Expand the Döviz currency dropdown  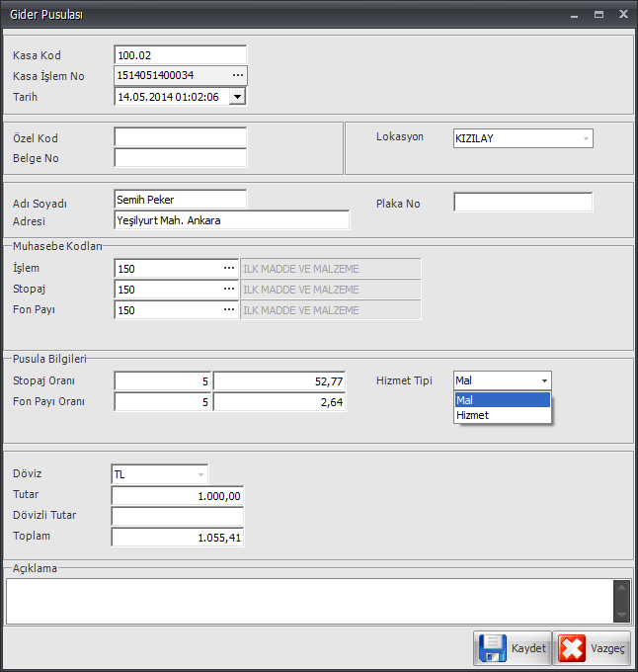coord(200,474)
